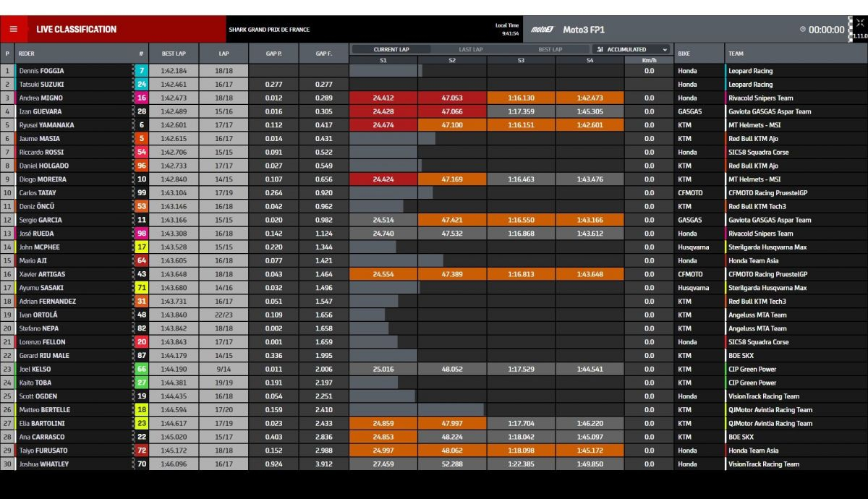Click the Moto3 logo in the header
The height and width of the screenshot is (499, 868).
(x=541, y=30)
